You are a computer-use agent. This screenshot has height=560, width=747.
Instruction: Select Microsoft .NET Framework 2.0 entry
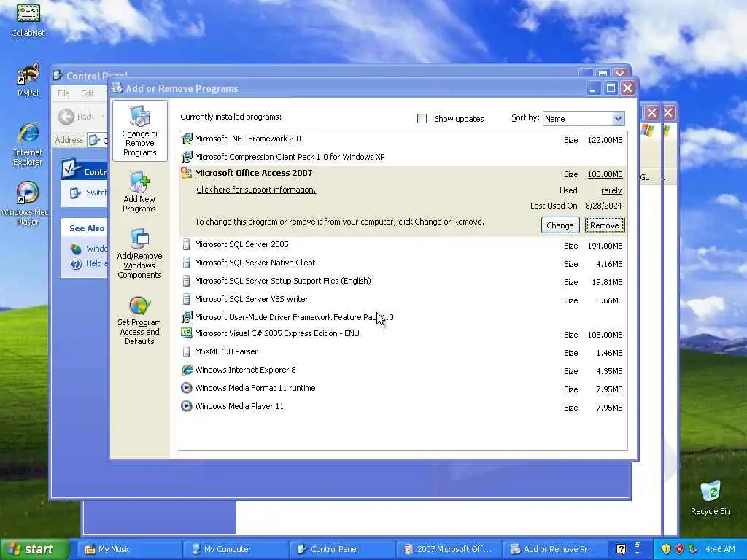[x=403, y=139]
